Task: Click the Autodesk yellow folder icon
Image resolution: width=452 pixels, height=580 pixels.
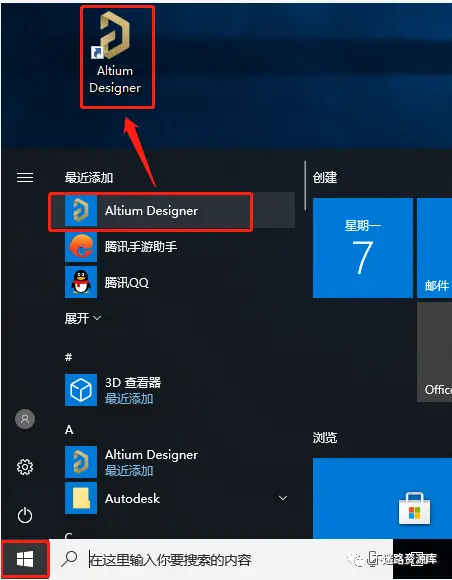Action: [81, 498]
